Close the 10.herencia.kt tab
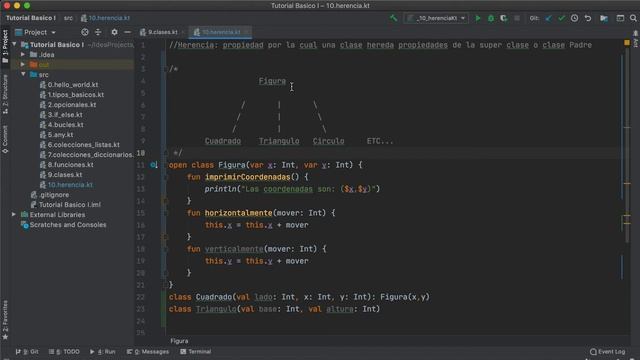Image resolution: width=640 pixels, height=360 pixels. [x=247, y=32]
